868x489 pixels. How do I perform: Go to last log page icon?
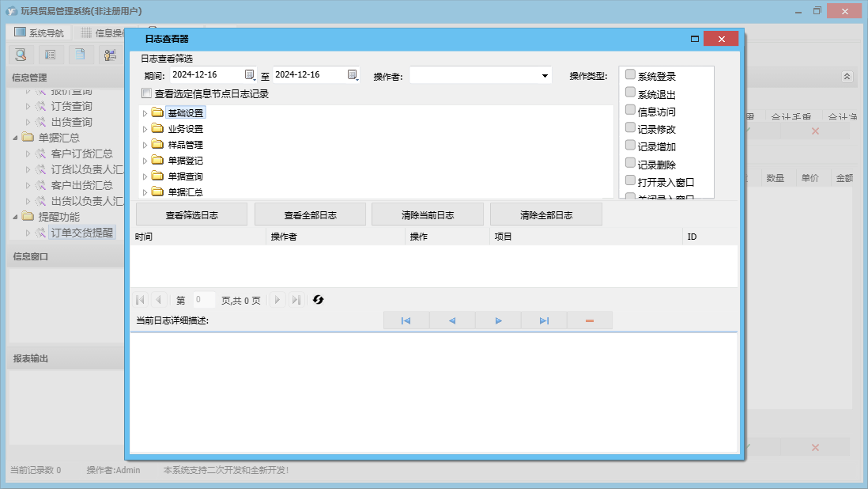click(x=296, y=300)
